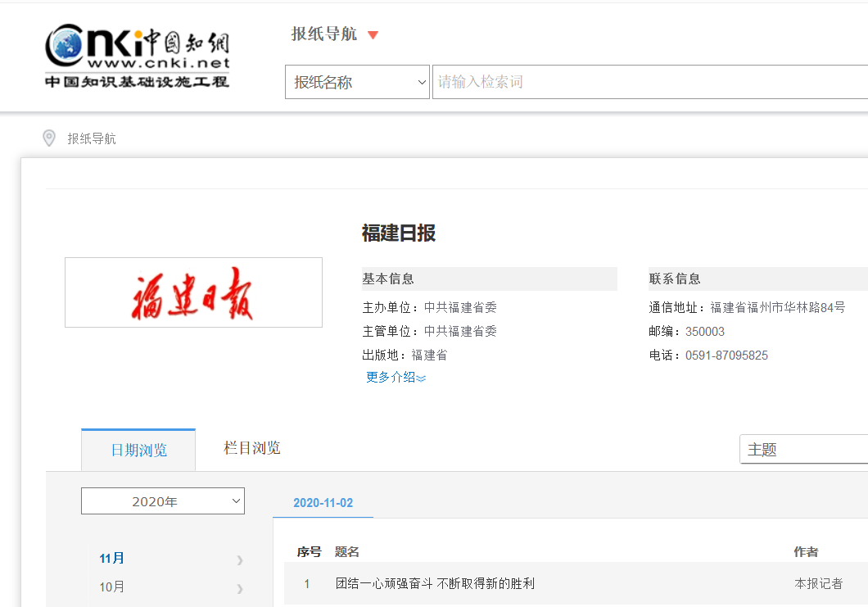The image size is (868, 607).
Task: Click the 报纸导航 breadcrumb link
Action: [92, 139]
